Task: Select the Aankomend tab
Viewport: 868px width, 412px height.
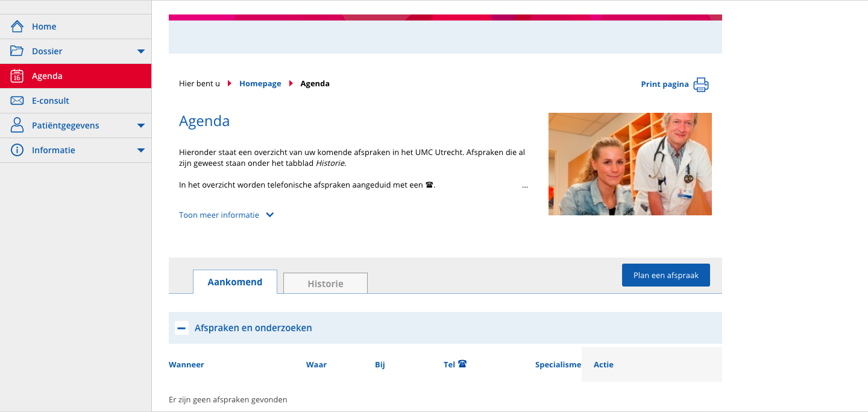Action: [234, 282]
